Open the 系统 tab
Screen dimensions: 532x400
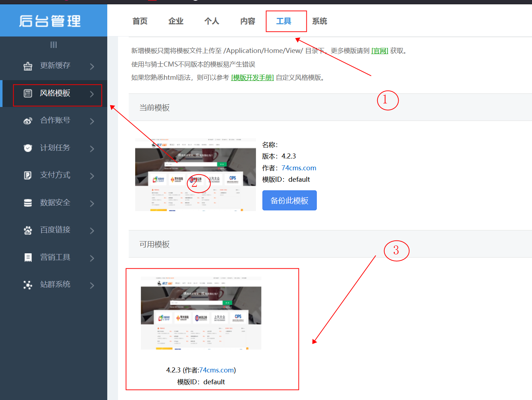(319, 21)
